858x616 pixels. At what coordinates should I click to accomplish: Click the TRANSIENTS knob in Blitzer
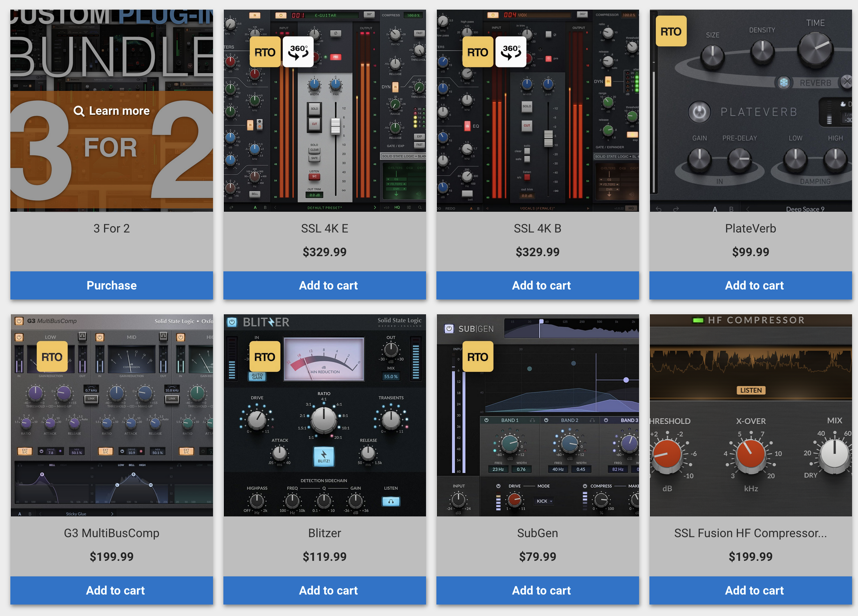tap(391, 419)
